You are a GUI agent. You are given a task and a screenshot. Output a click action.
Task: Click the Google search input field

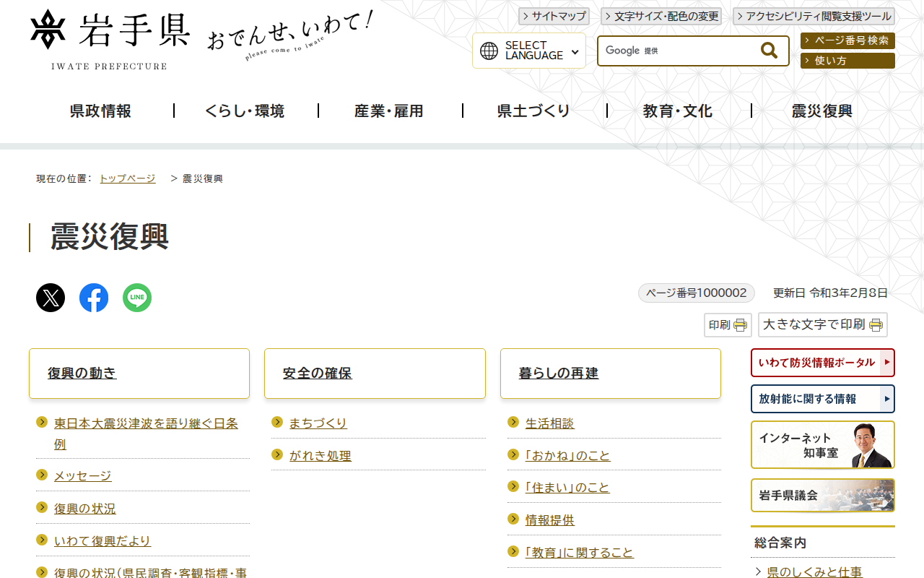679,51
